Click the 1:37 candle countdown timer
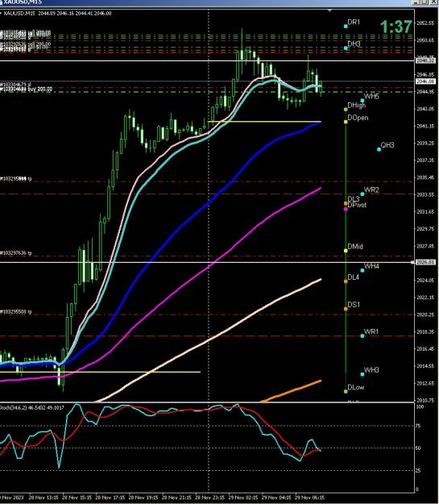Screen dimensions: 439x504 pos(396,27)
